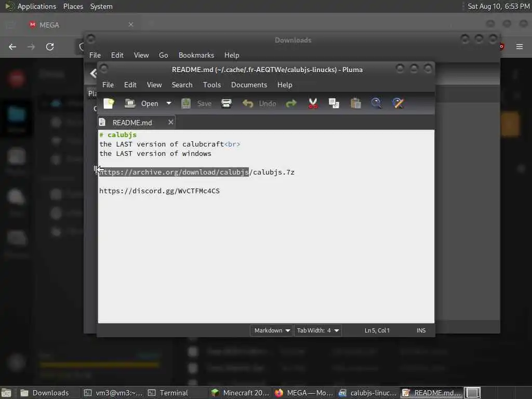
Task: Click README.md taskbar item
Action: pos(431,393)
